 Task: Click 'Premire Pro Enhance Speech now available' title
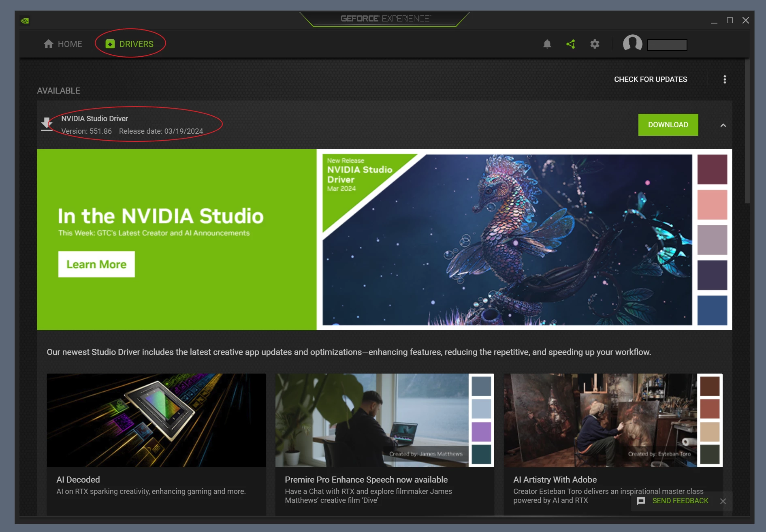coord(366,480)
